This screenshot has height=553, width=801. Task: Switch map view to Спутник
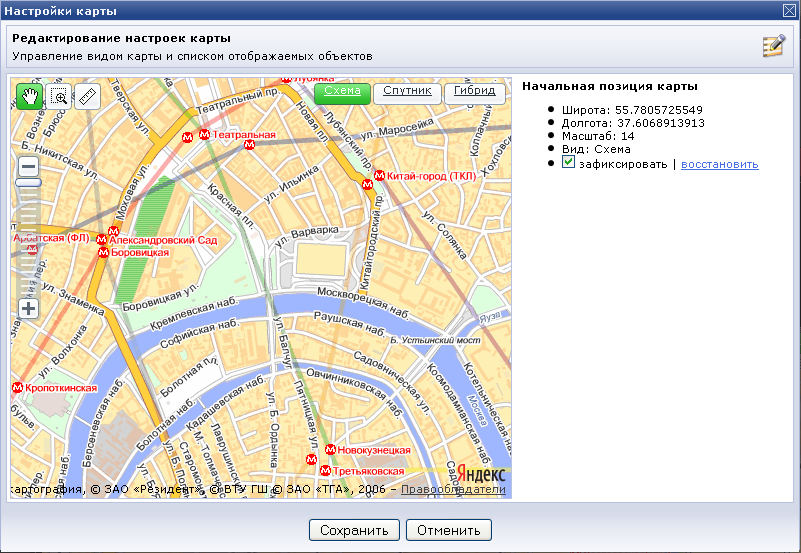407,93
